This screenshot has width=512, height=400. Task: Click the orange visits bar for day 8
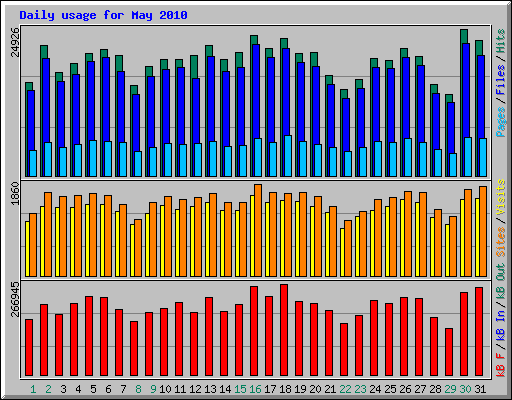point(138,248)
